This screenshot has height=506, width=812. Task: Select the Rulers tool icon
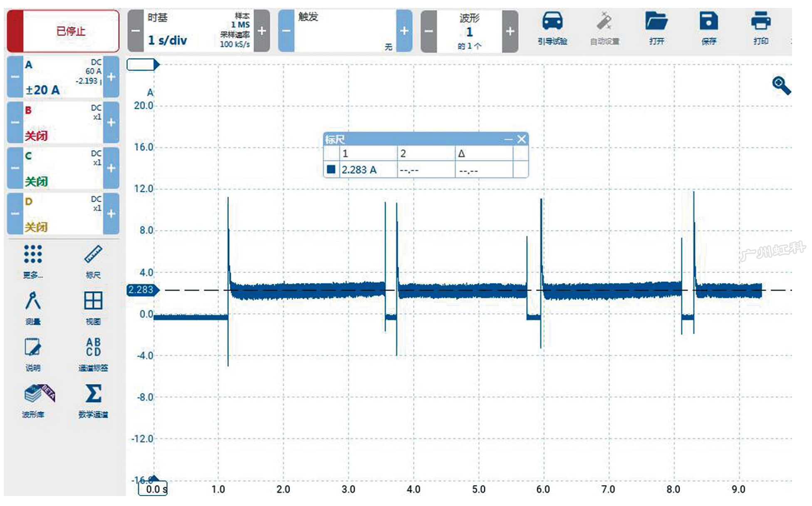[93, 255]
